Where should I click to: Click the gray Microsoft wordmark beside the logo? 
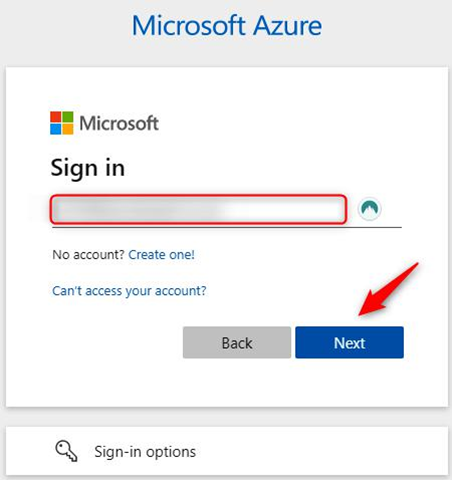119,123
